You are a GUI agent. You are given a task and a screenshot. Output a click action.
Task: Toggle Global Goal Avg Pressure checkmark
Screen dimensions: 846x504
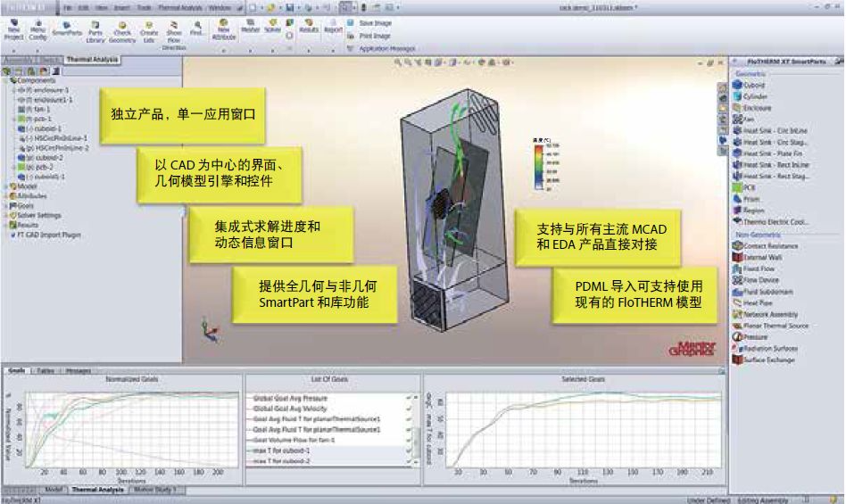[x=409, y=399]
